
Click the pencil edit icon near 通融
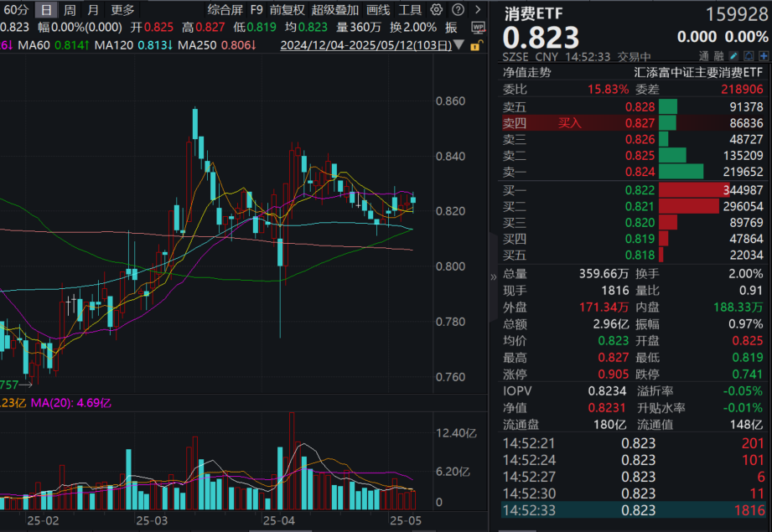pyautogui.click(x=733, y=55)
